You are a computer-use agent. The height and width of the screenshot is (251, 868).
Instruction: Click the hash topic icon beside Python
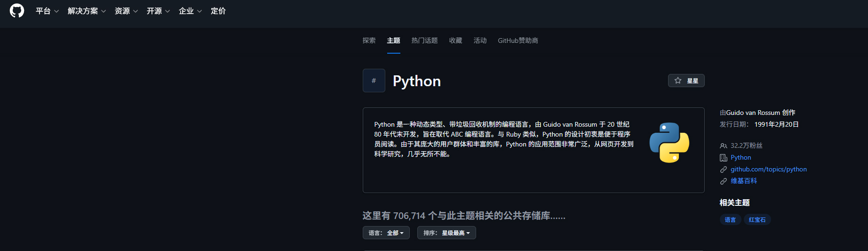point(374,81)
